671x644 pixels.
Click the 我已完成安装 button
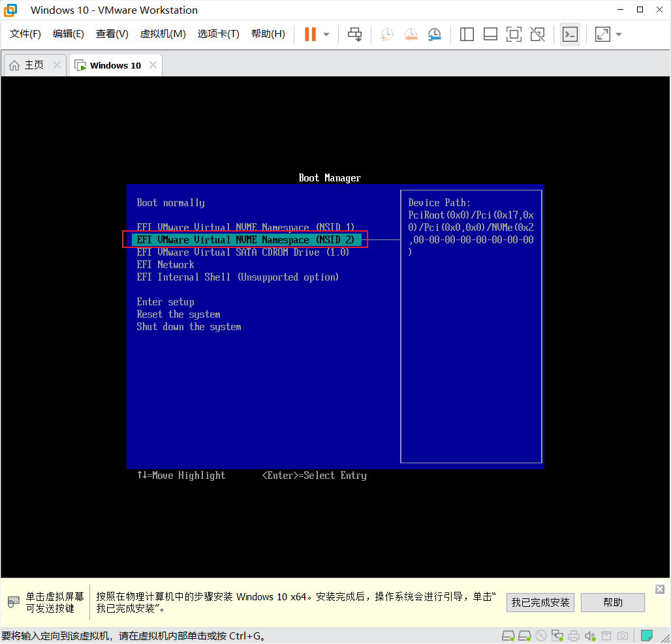coord(540,602)
